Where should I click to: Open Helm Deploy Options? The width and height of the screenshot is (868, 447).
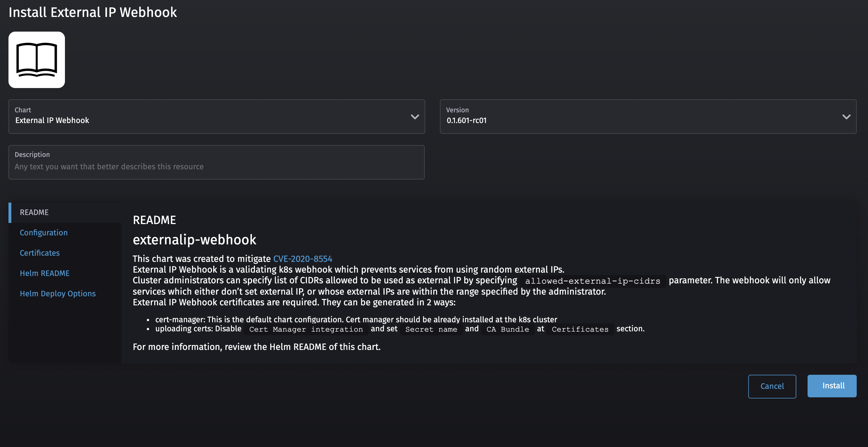58,293
